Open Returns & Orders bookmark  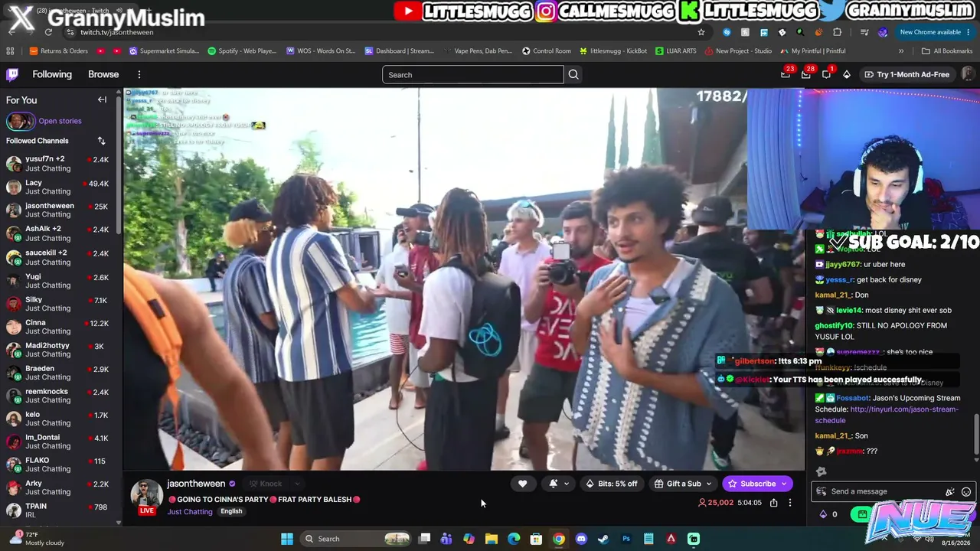59,51
